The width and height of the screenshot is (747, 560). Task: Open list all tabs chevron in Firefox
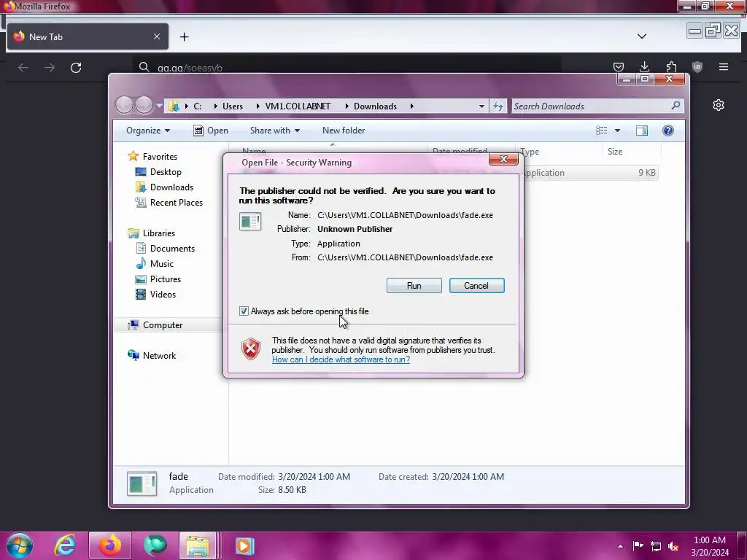(642, 36)
